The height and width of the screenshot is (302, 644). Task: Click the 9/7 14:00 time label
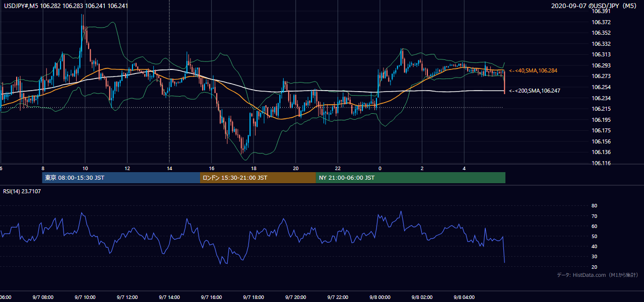(x=169, y=297)
